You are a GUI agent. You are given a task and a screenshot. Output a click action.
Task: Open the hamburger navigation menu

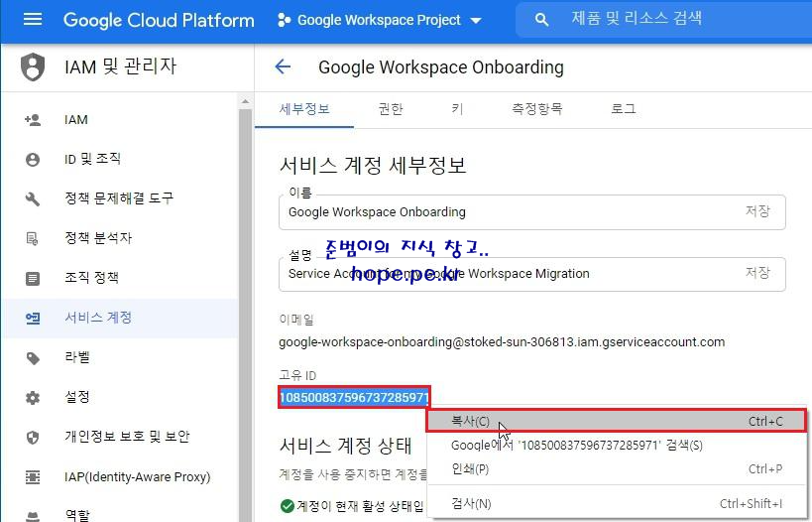click(33, 20)
